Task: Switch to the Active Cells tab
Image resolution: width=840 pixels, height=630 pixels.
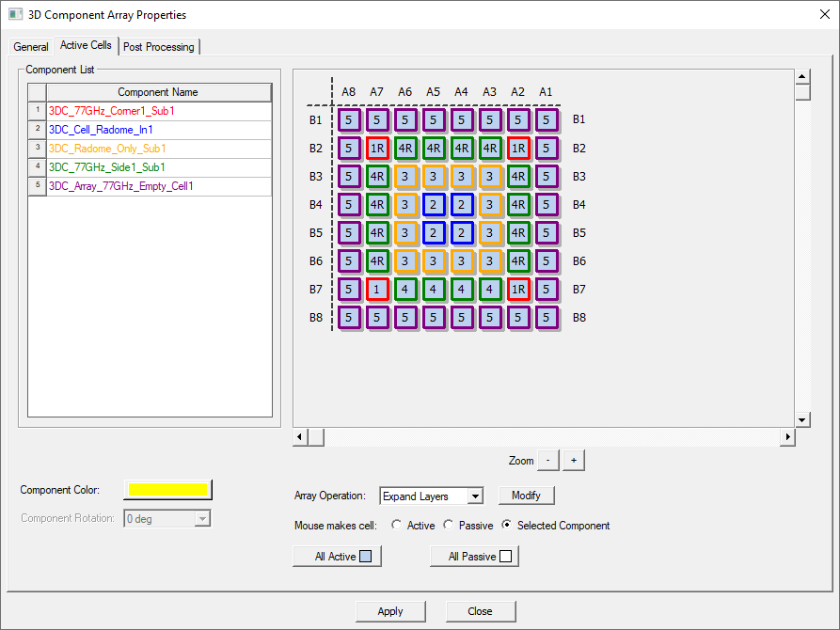Action: (86, 45)
